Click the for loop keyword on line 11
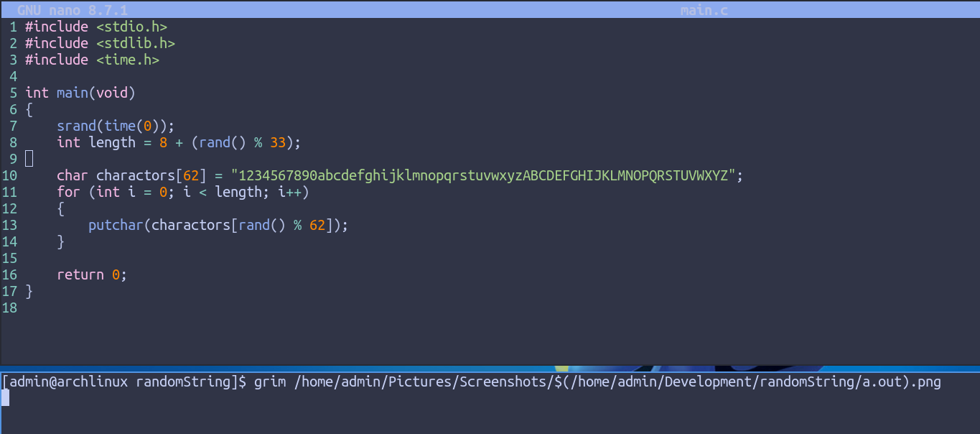Viewport: 980px width, 434px height. pyautogui.click(x=68, y=192)
